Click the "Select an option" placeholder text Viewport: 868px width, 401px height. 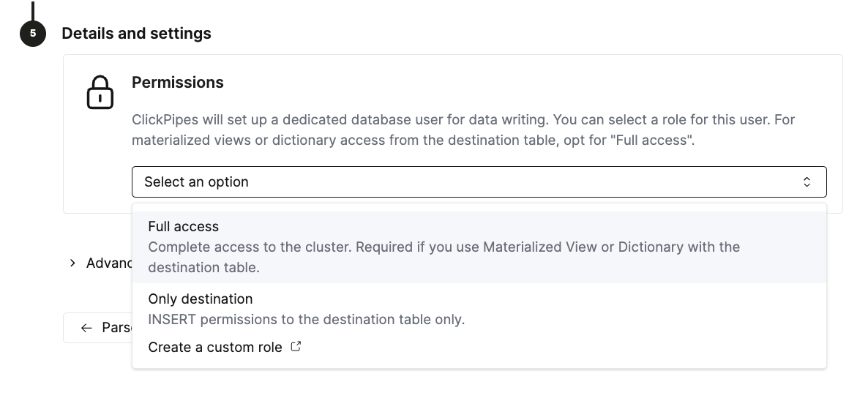(196, 182)
